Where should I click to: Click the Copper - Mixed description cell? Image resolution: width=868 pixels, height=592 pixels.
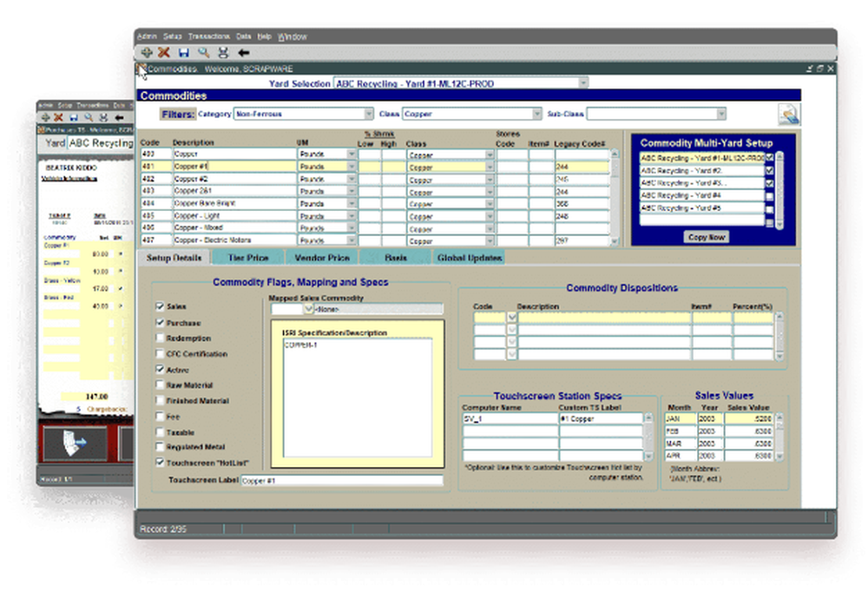234,227
